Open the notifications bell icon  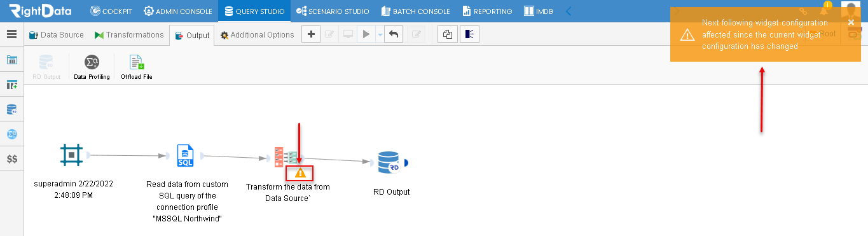(824, 11)
